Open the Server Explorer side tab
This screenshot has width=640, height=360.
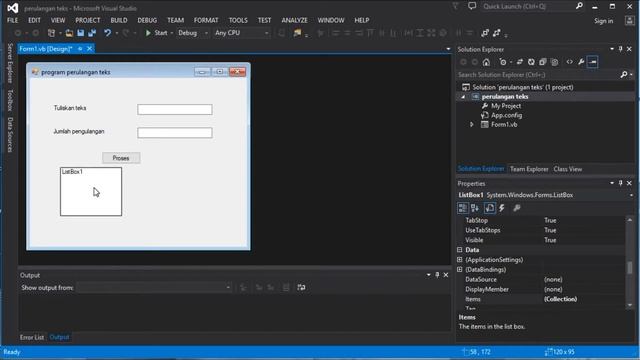tap(11, 63)
